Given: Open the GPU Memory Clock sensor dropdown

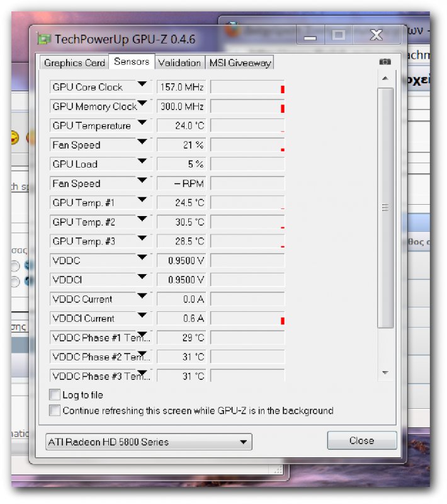Looking at the screenshot, I should (x=142, y=103).
